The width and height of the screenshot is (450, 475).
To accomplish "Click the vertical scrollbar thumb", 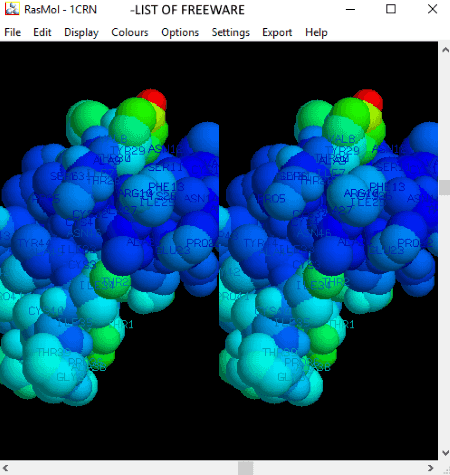I will pyautogui.click(x=445, y=187).
